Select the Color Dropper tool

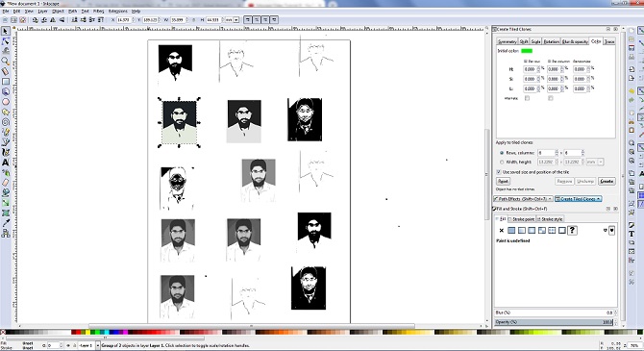tap(6, 223)
